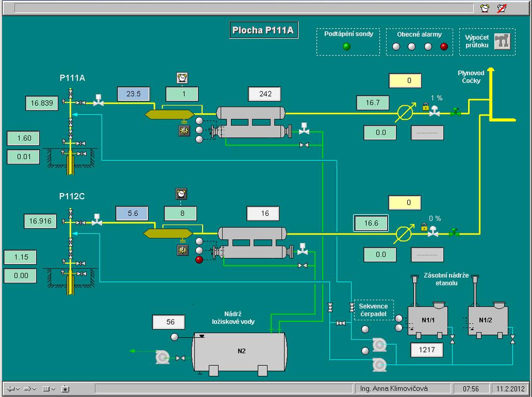
Task: Click the Podtápění sondy box label
Action: pos(349,34)
